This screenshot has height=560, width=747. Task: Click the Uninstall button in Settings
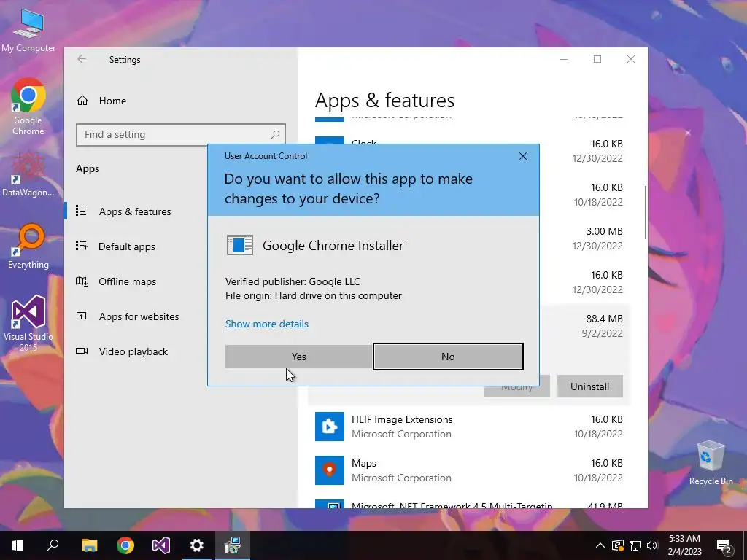coord(589,386)
